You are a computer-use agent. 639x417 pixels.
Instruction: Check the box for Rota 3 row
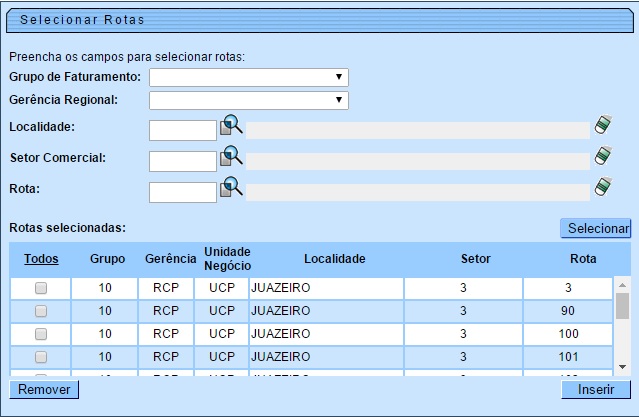tap(41, 288)
